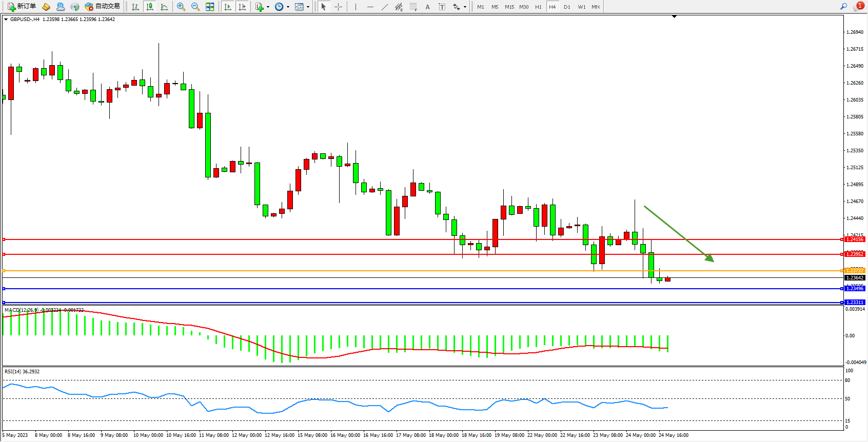This screenshot has width=868, height=442.
Task: Toggle chart auto scroll
Action: pos(228,7)
